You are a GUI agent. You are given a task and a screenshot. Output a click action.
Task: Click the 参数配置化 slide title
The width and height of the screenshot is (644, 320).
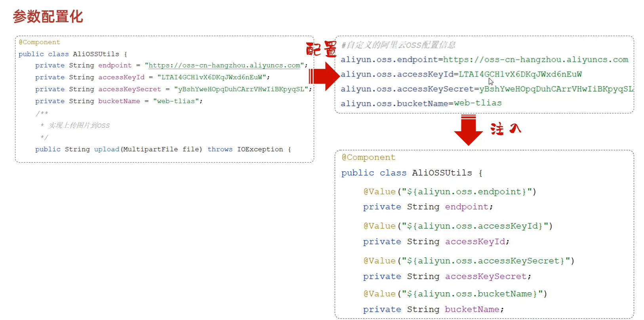click(48, 17)
